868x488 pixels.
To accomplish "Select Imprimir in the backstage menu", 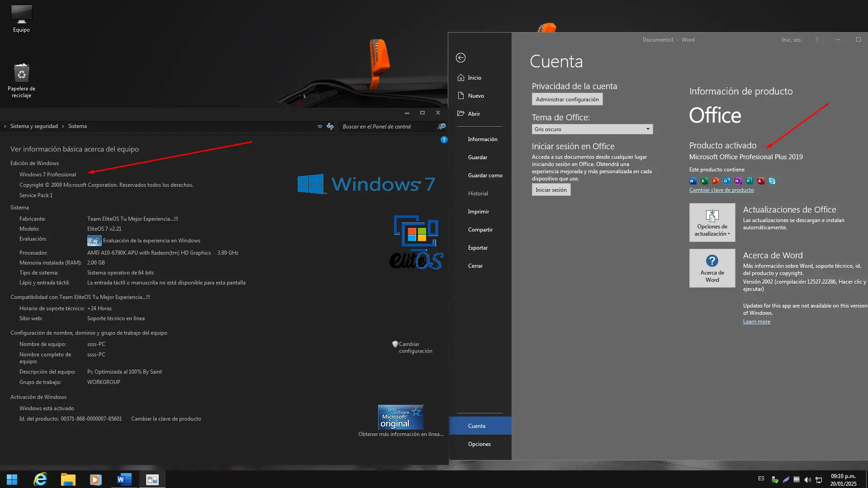I will [x=478, y=212].
